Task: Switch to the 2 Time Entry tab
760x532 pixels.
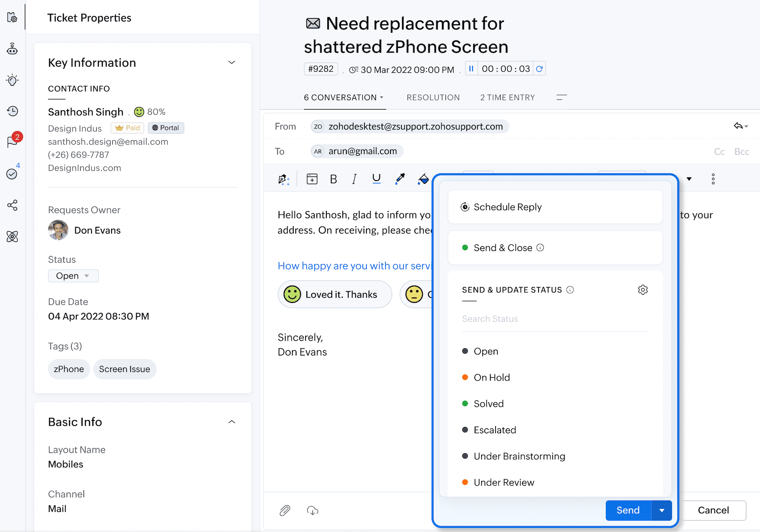Action: (507, 97)
